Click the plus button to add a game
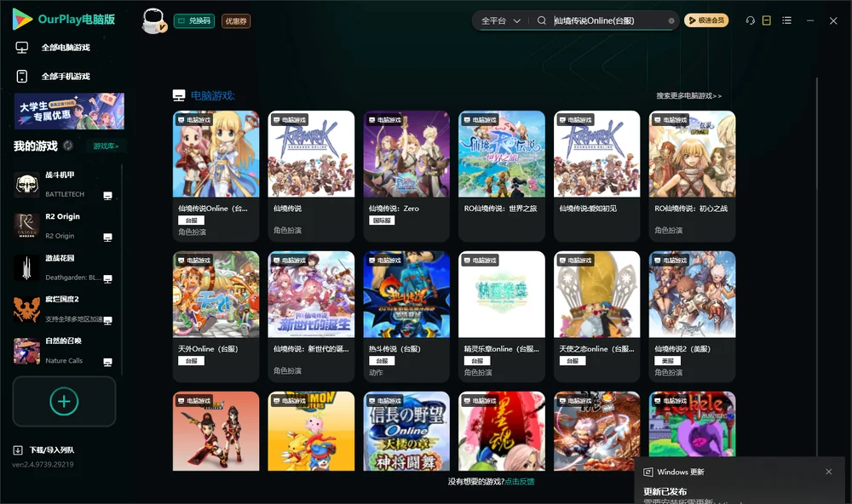This screenshot has width=852, height=504. pyautogui.click(x=64, y=401)
